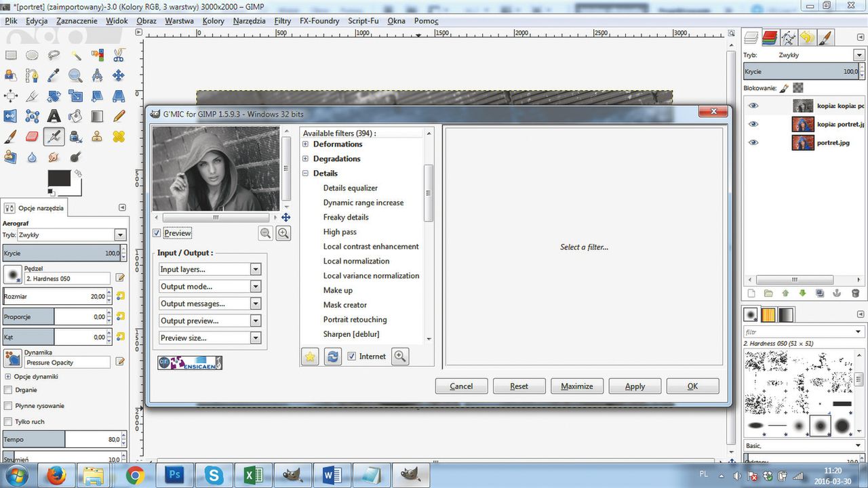Click the Apply button
Viewport: 868px width, 488px height.
pyautogui.click(x=635, y=386)
